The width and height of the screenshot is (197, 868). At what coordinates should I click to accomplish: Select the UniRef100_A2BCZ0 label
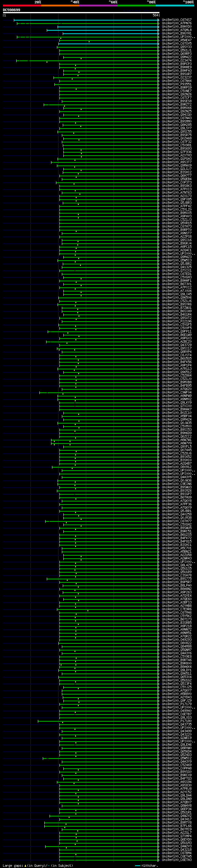(177, 342)
